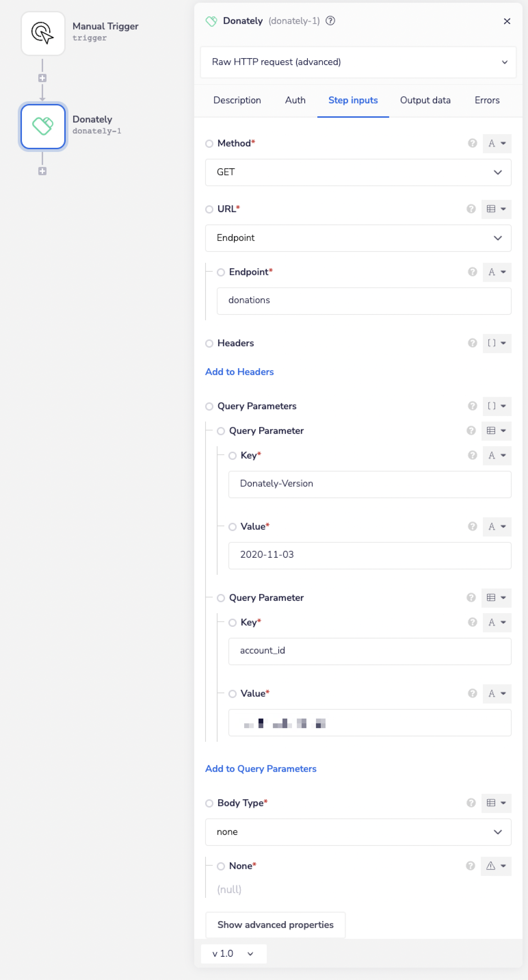Click help icon for Body Type
528x980 pixels.
tap(471, 803)
